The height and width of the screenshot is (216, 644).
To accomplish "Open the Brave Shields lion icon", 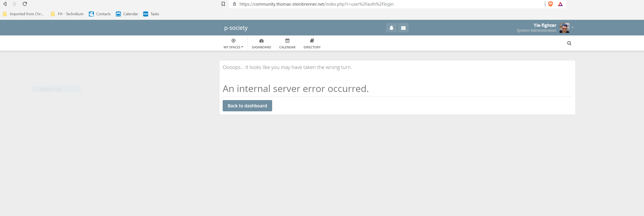I will (x=551, y=4).
